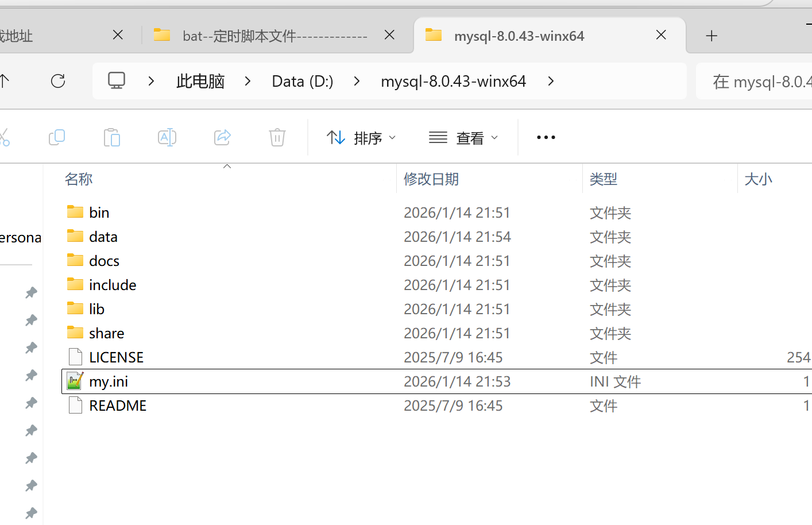Click the Paste toolbar icon

[x=112, y=137]
